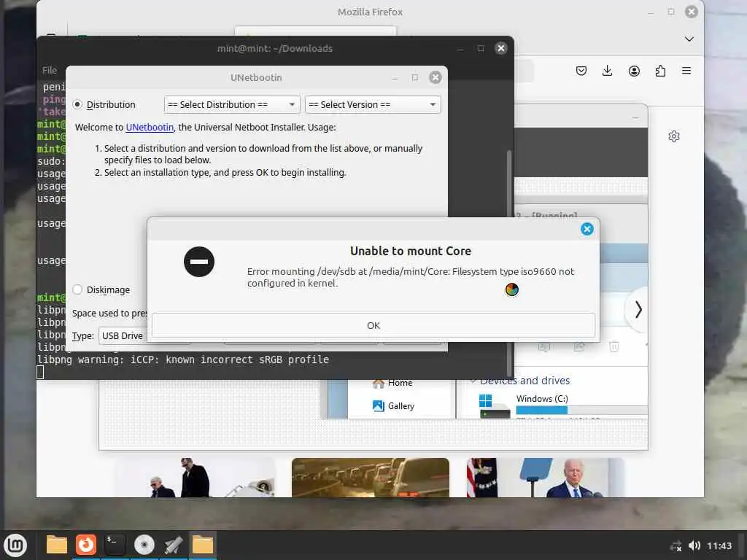This screenshot has width=747, height=560.
Task: Close the Unable to mount Core error dialog
Action: [x=587, y=229]
